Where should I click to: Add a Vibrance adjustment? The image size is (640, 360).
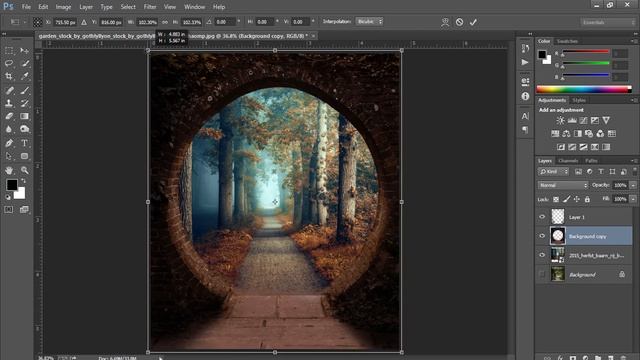tap(606, 120)
